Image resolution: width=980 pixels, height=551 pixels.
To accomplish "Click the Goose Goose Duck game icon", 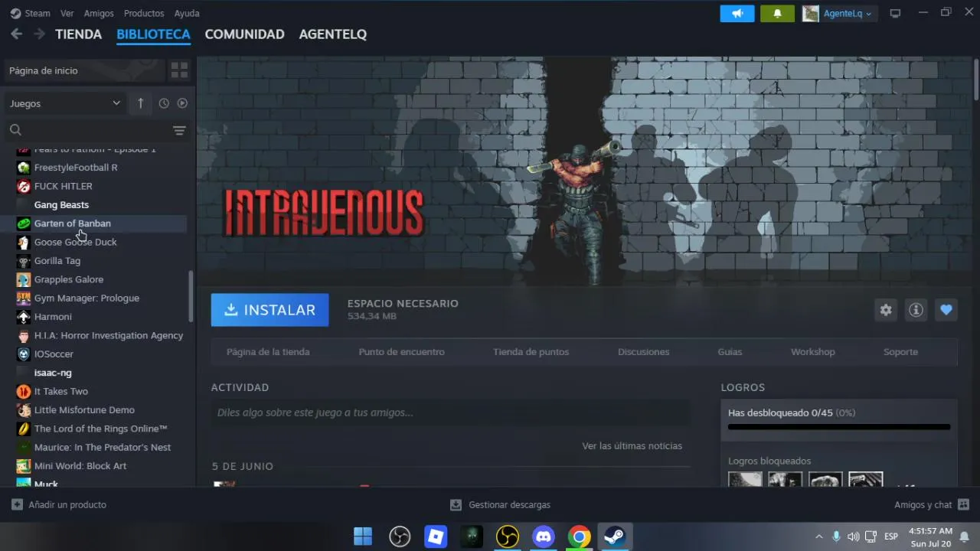I will [24, 242].
